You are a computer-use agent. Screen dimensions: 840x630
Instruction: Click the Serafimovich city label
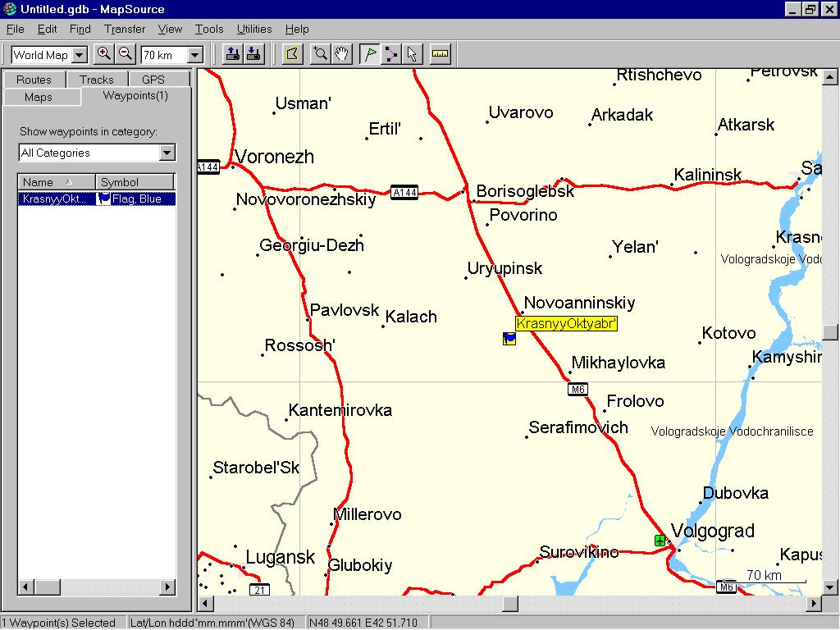[x=578, y=427]
